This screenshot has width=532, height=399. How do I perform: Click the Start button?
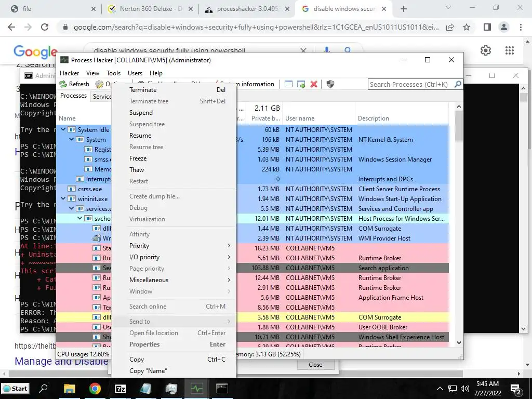pyautogui.click(x=15, y=389)
